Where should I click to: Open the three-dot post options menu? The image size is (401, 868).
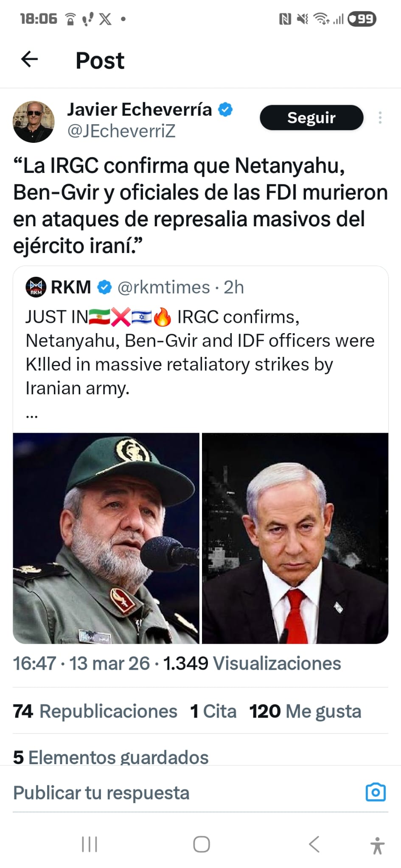tap(380, 117)
